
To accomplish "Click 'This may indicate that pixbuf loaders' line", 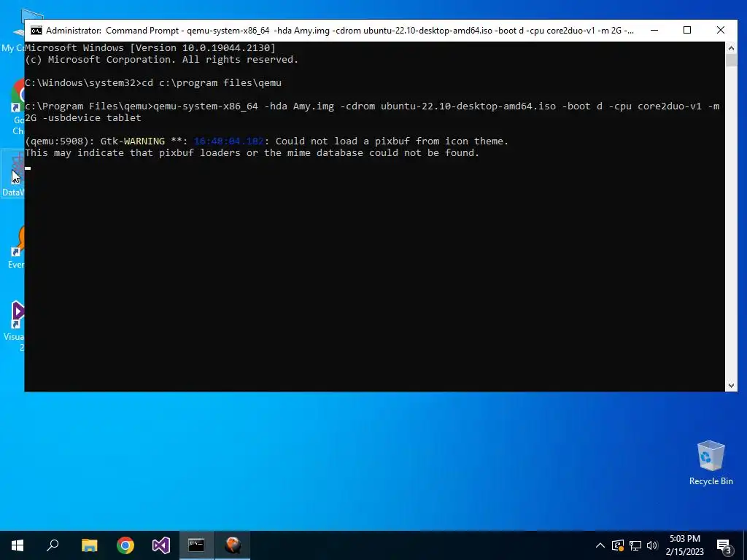I will [x=252, y=153].
